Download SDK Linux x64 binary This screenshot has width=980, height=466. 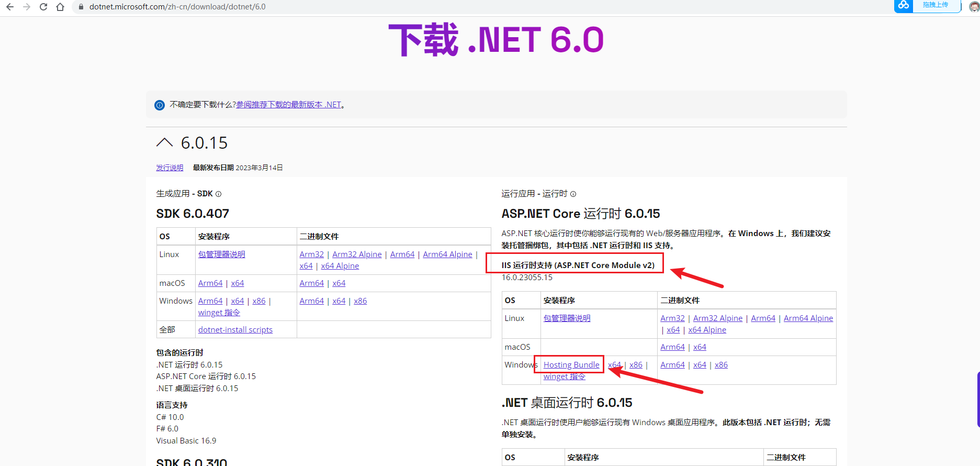coord(306,266)
